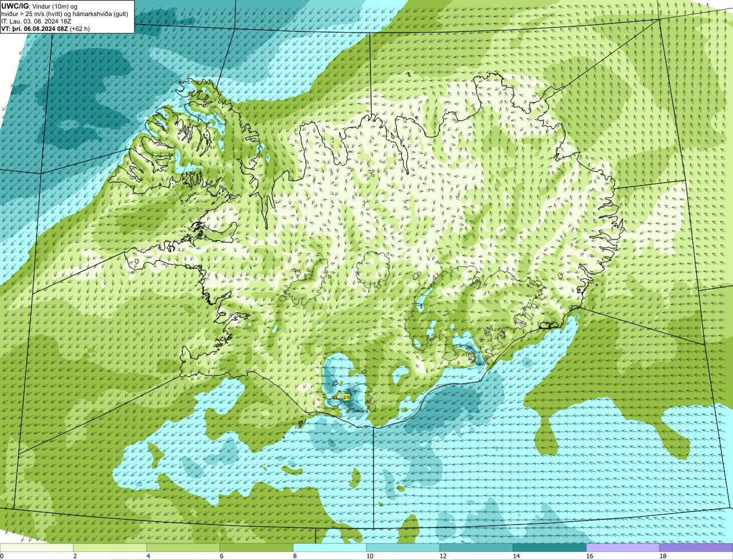Click the 0–2 m/s pale legend swatch
This screenshot has width=733, height=560.
37,547
